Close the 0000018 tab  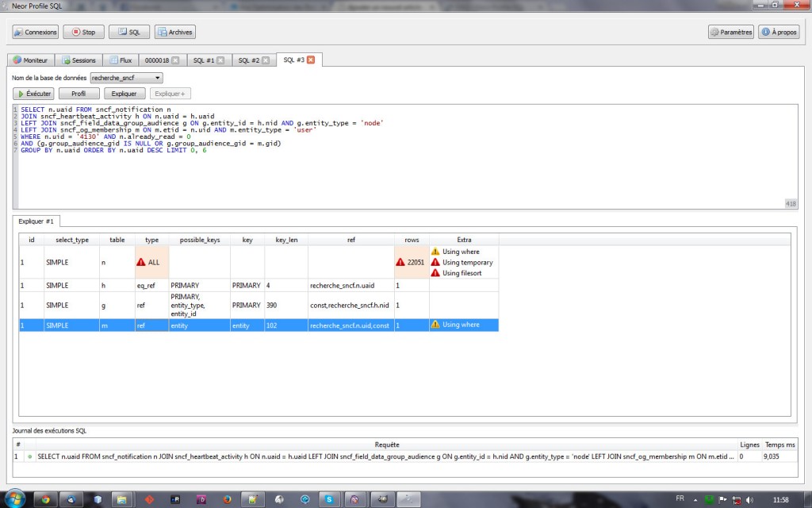[175, 60]
